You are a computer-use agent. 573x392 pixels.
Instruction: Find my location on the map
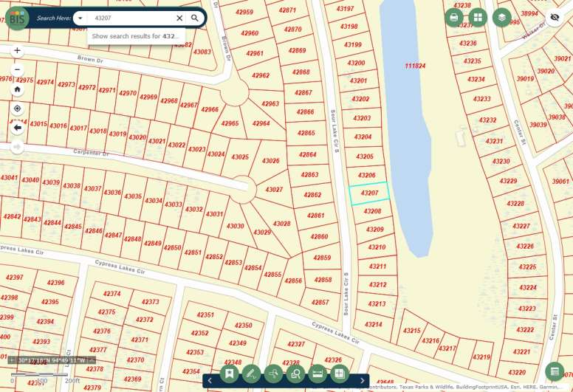(18, 109)
